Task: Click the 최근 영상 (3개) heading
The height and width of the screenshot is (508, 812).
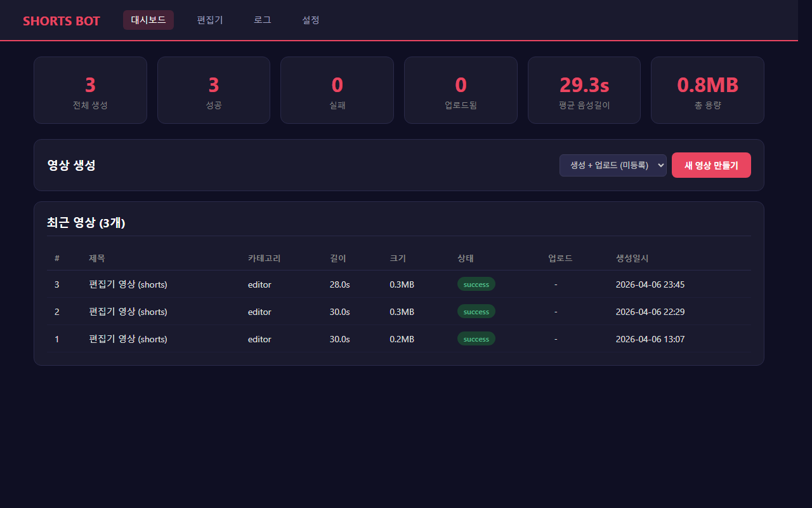Action: [x=86, y=222]
